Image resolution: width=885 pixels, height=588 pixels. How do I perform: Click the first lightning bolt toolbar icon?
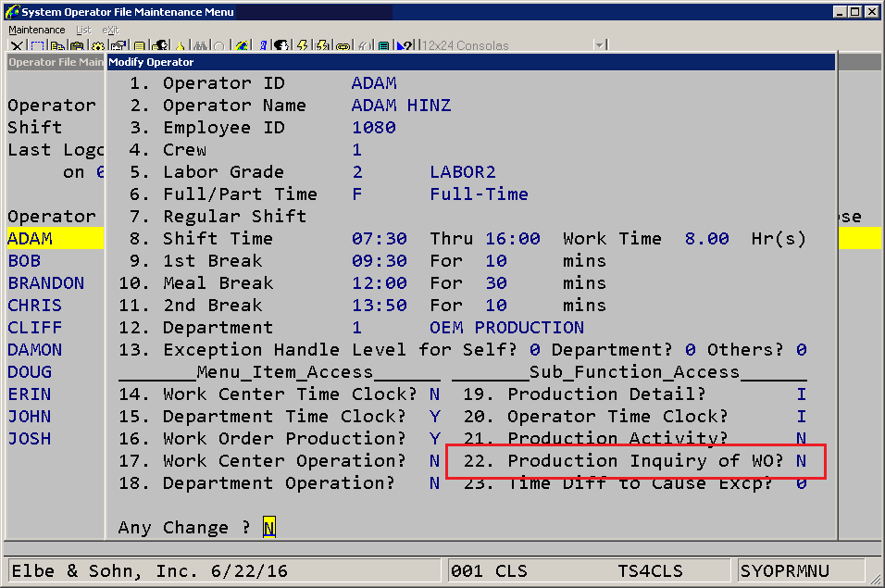pyautogui.click(x=303, y=45)
